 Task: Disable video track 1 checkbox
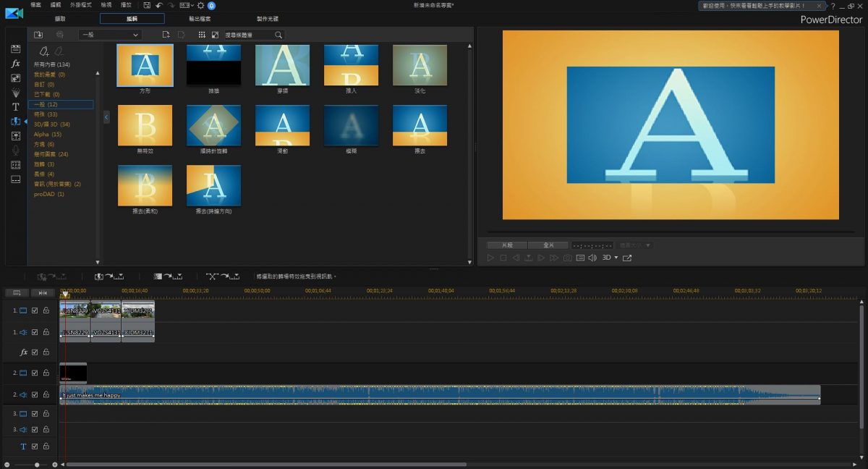coord(35,310)
